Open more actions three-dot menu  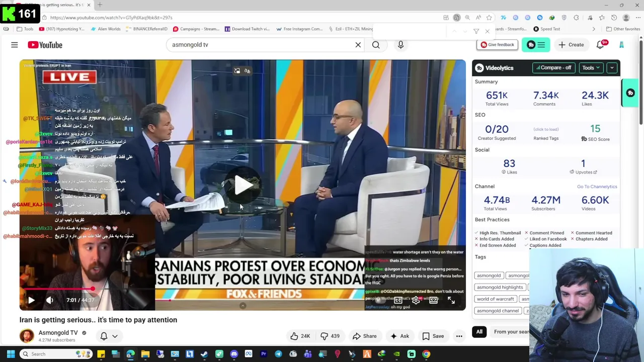tap(459, 336)
